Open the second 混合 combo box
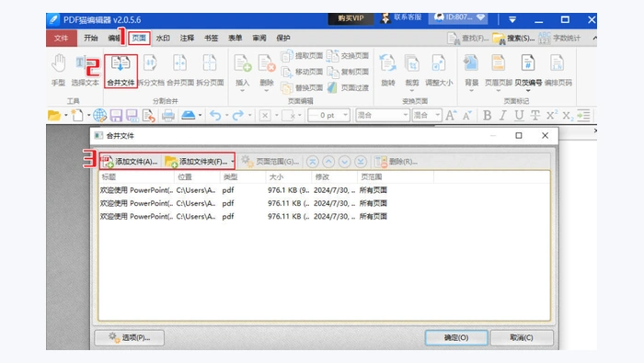This screenshot has height=363, width=644. pyautogui.click(x=427, y=115)
